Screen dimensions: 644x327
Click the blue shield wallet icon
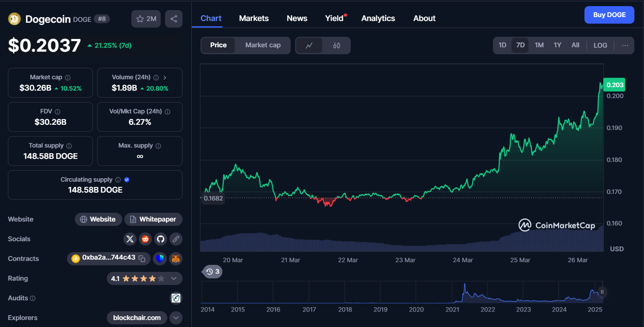pos(161,259)
